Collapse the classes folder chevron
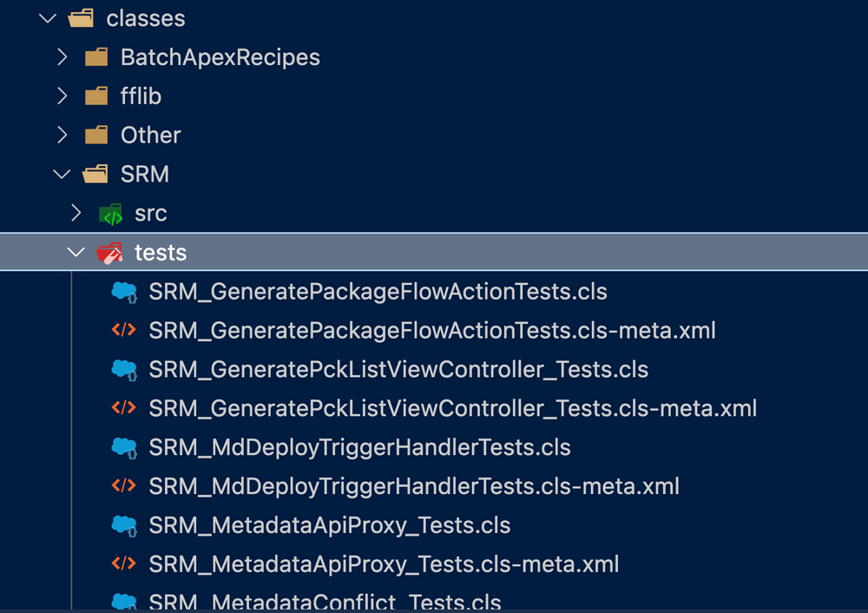This screenshot has height=613, width=868. [x=48, y=17]
